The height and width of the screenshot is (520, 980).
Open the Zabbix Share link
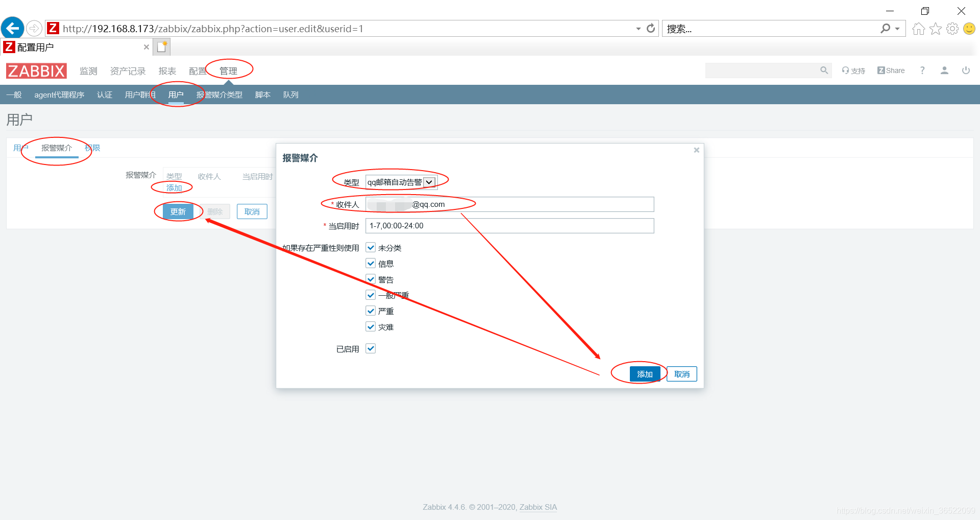click(891, 70)
